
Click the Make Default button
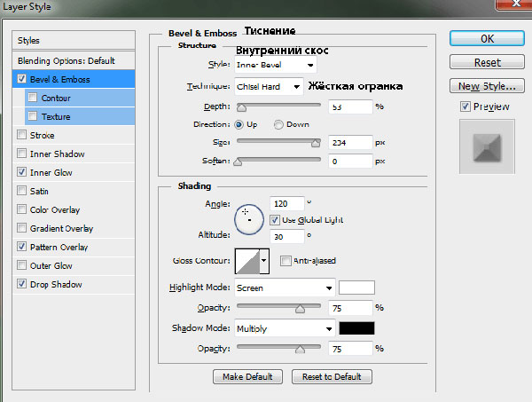coord(247,377)
